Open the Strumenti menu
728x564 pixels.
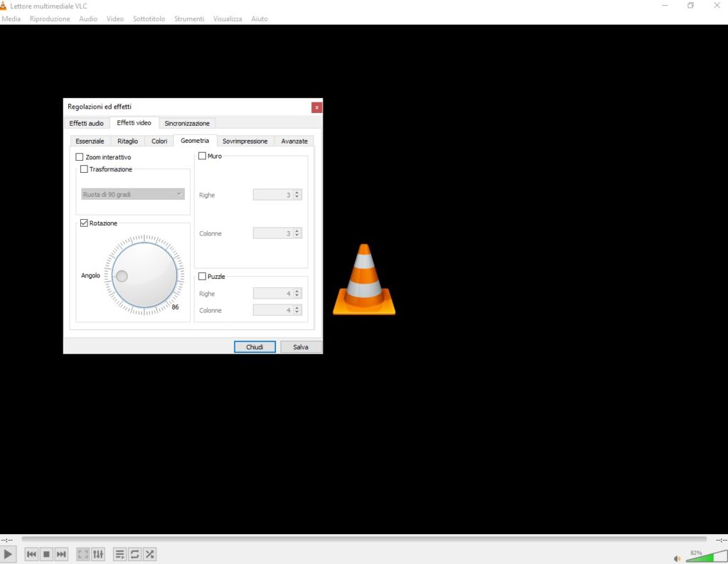[189, 18]
